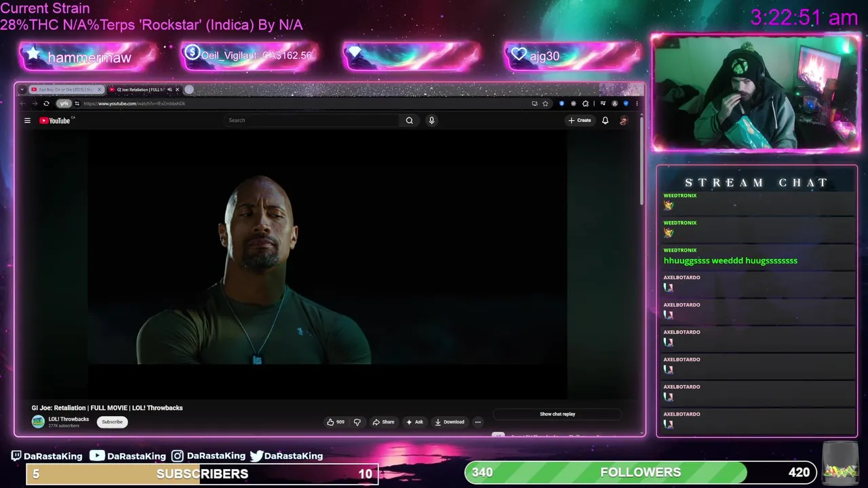
Task: Click the Subscribe button
Action: [x=112, y=422]
